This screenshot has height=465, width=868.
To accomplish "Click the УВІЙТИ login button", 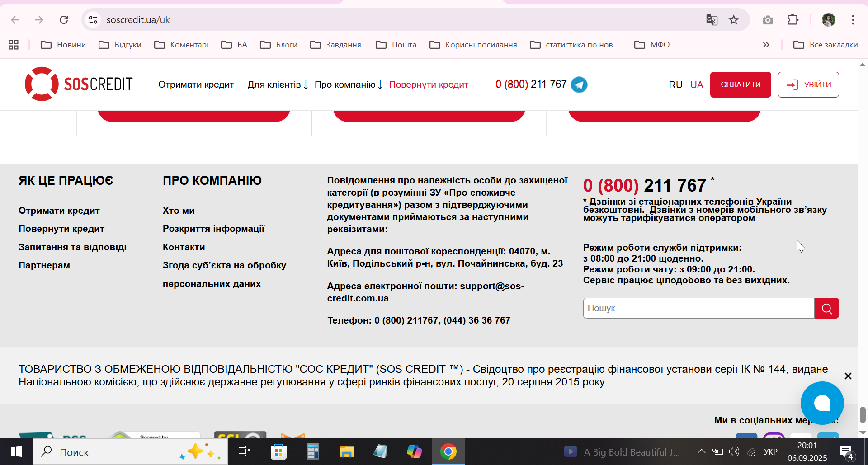I will click(808, 85).
